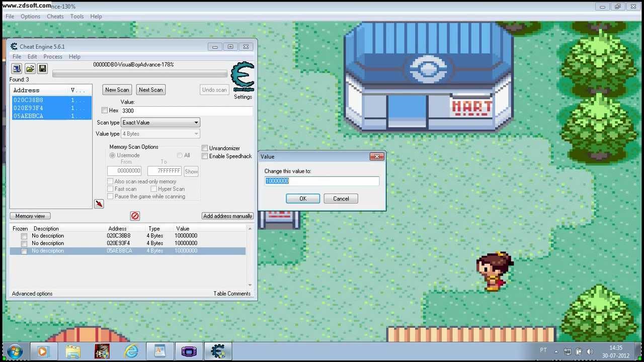Click the Cheat Engine gear taskbar icon
The height and width of the screenshot is (362, 644).
[218, 351]
